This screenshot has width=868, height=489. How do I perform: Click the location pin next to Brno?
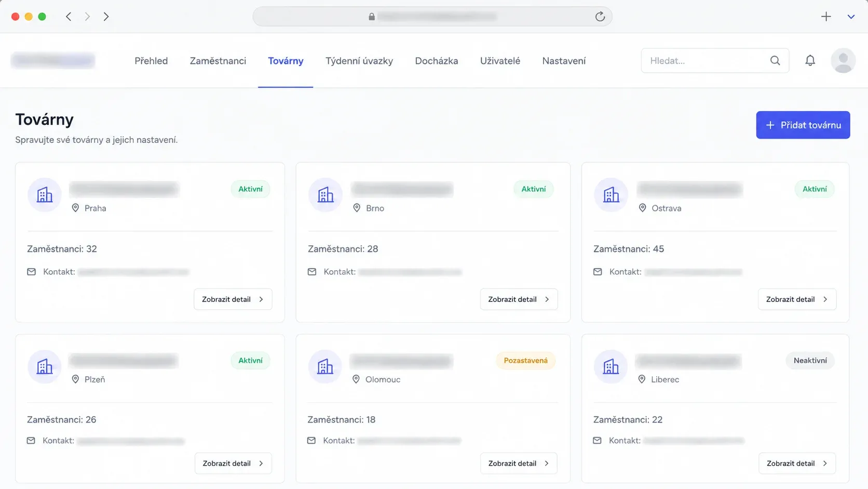[x=357, y=208]
